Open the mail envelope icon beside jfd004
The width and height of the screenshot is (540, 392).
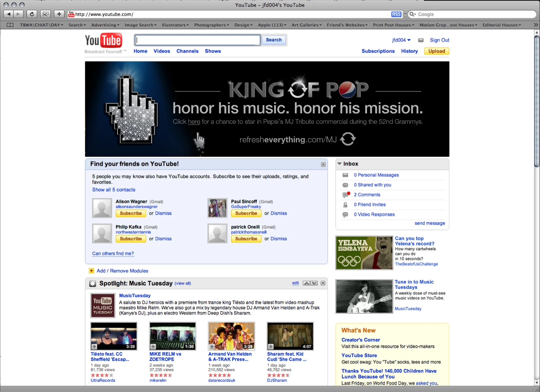point(421,40)
